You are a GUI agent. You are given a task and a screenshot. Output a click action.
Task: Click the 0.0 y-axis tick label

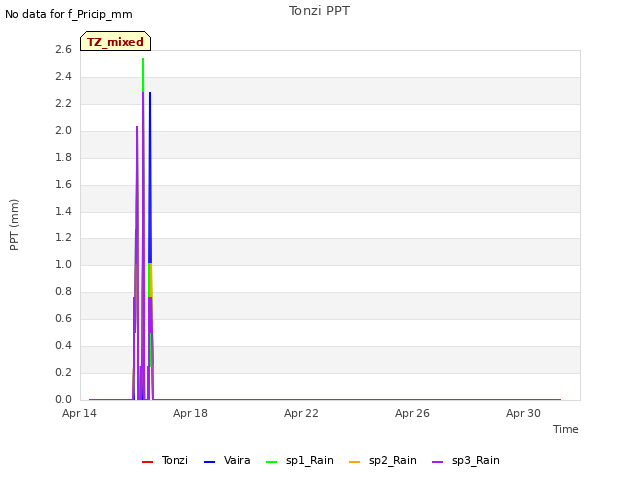click(63, 399)
